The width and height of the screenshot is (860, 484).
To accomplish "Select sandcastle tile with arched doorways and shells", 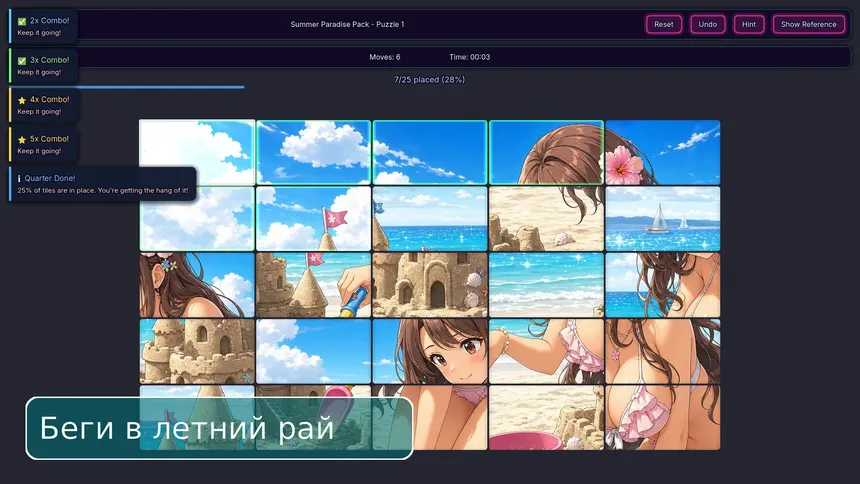I will (429, 285).
